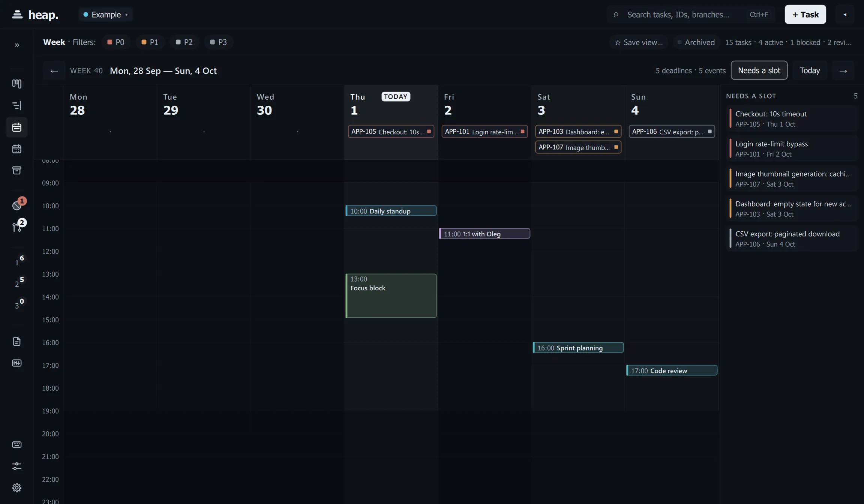Toggle the P0 priority filter
The width and height of the screenshot is (864, 504).
click(116, 42)
